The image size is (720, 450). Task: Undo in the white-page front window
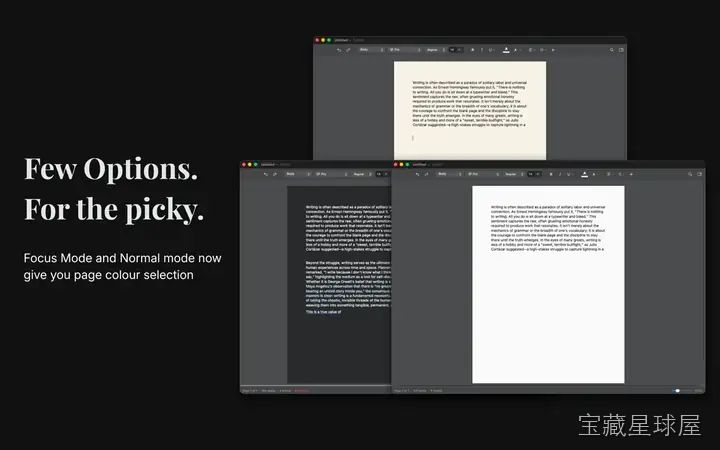coord(417,174)
